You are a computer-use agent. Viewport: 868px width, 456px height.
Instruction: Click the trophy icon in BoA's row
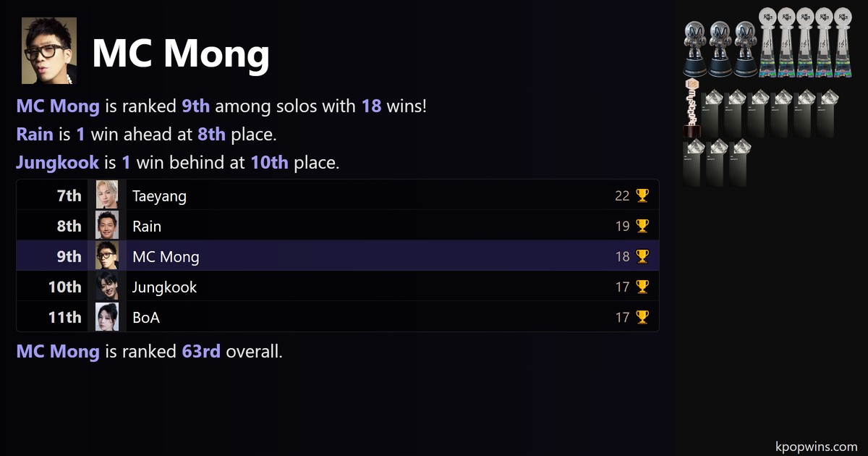click(642, 318)
